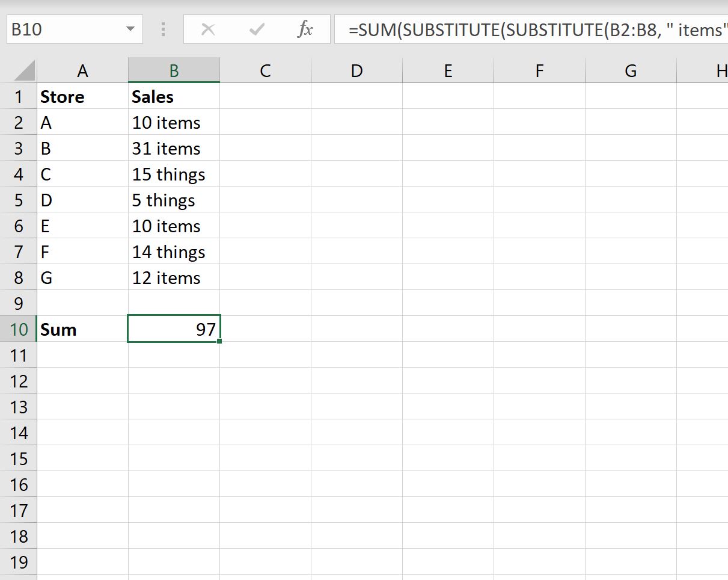Select column header B
This screenshot has width=728, height=580.
(174, 70)
